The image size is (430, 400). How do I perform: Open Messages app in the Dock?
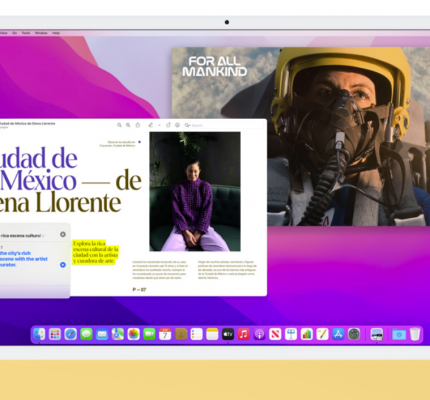coord(86,334)
